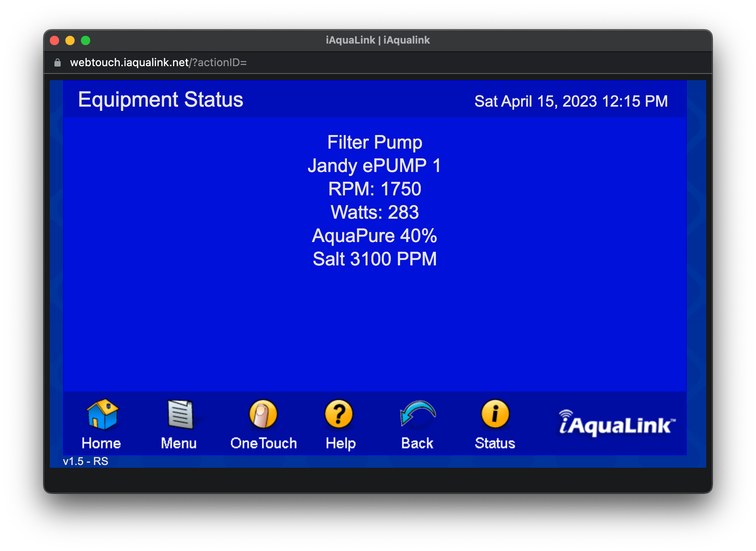
Task: Minimize the window with yellow button
Action: (x=70, y=40)
